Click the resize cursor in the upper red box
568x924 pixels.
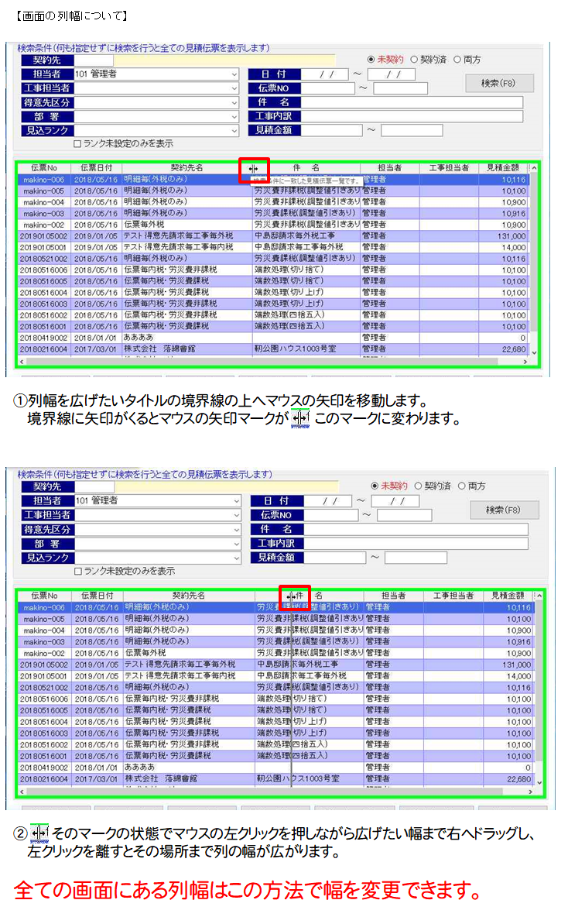254,168
